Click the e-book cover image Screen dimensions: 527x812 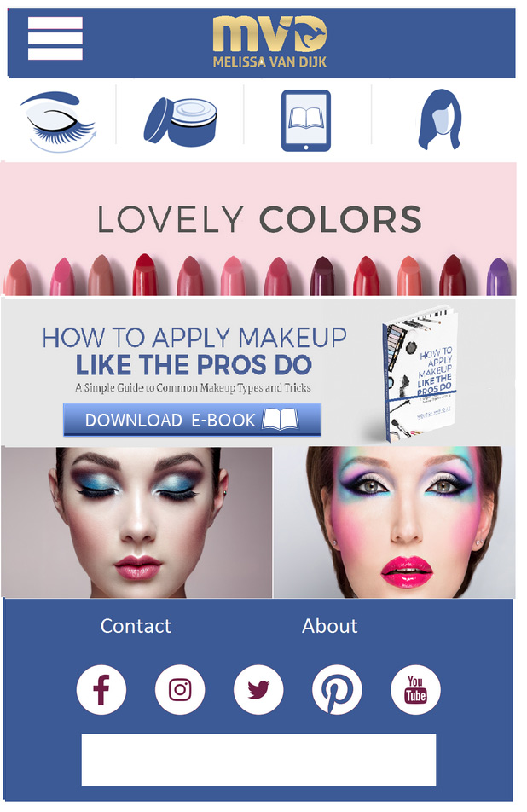(419, 374)
